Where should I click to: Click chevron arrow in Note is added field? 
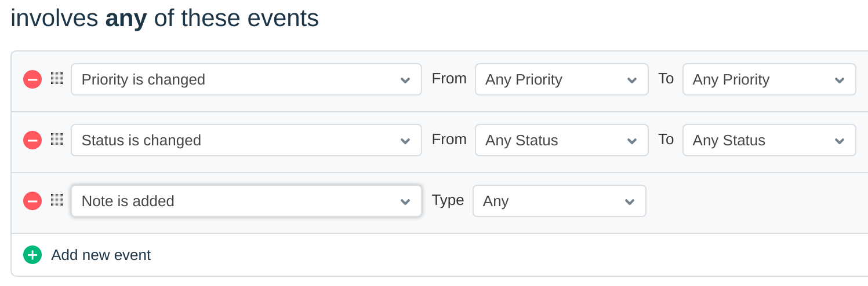[x=405, y=201]
